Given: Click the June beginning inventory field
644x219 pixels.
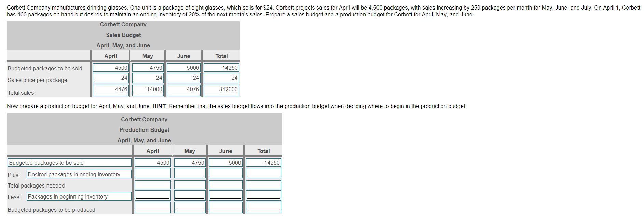Looking at the screenshot, I should pos(225,195).
